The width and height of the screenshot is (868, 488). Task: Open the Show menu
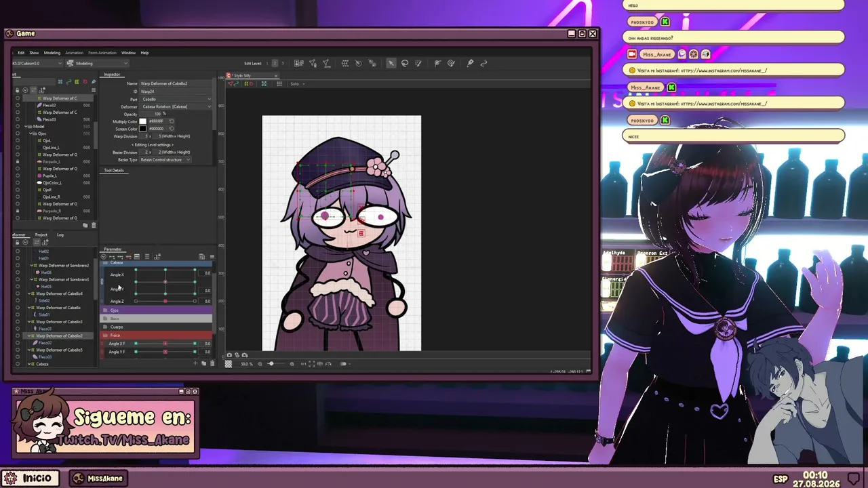click(34, 52)
